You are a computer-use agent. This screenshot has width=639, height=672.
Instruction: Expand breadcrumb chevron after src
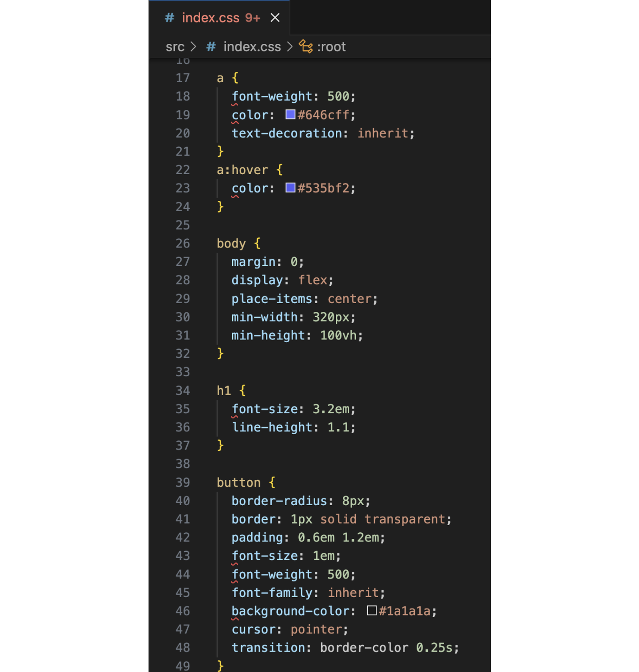point(193,47)
